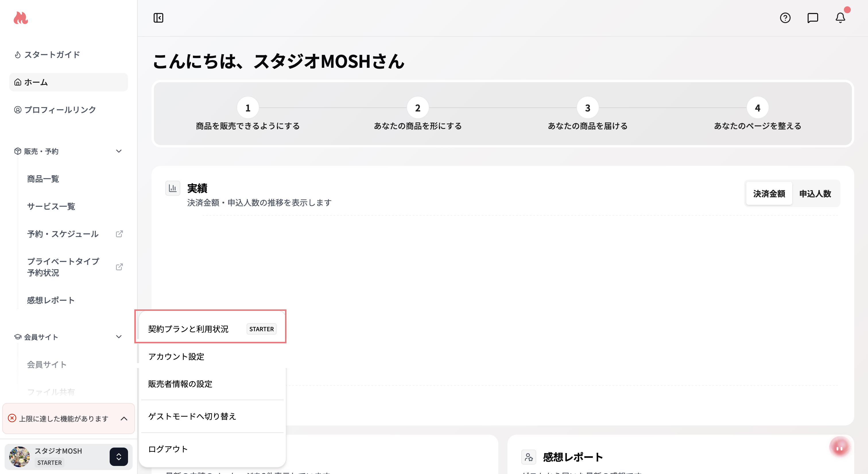Viewport: 868px width, 474px height.
Task: Click external link icon beside 予約・スケジュール
Action: click(119, 234)
